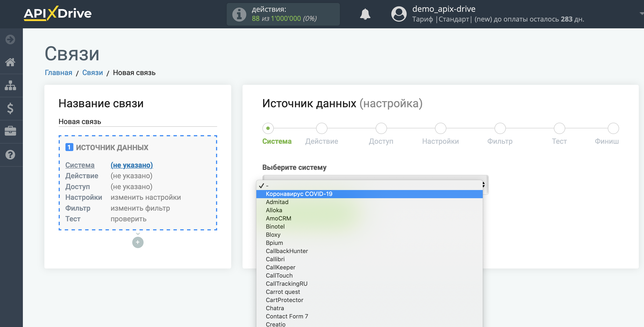
Task: Click the Система link in source block
Action: point(80,165)
